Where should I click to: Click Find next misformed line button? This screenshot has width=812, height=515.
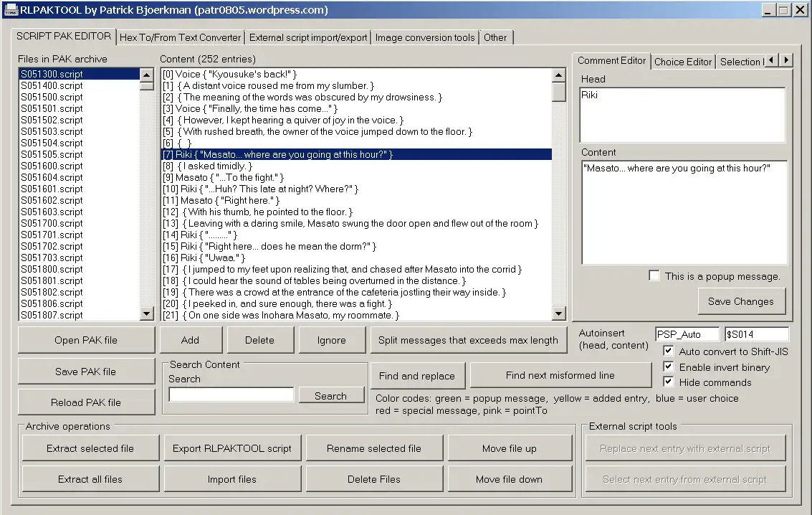(x=560, y=375)
